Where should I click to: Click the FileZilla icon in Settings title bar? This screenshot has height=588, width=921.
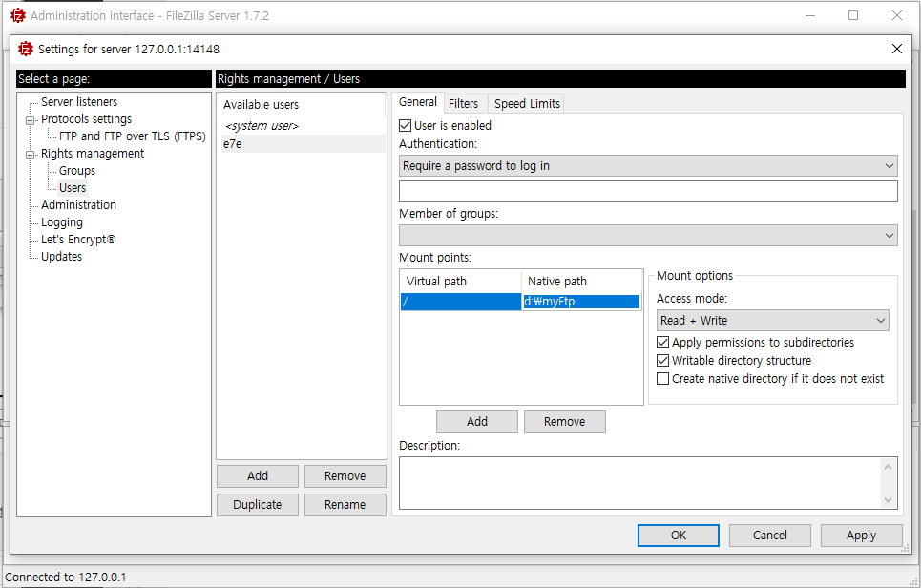pos(26,49)
